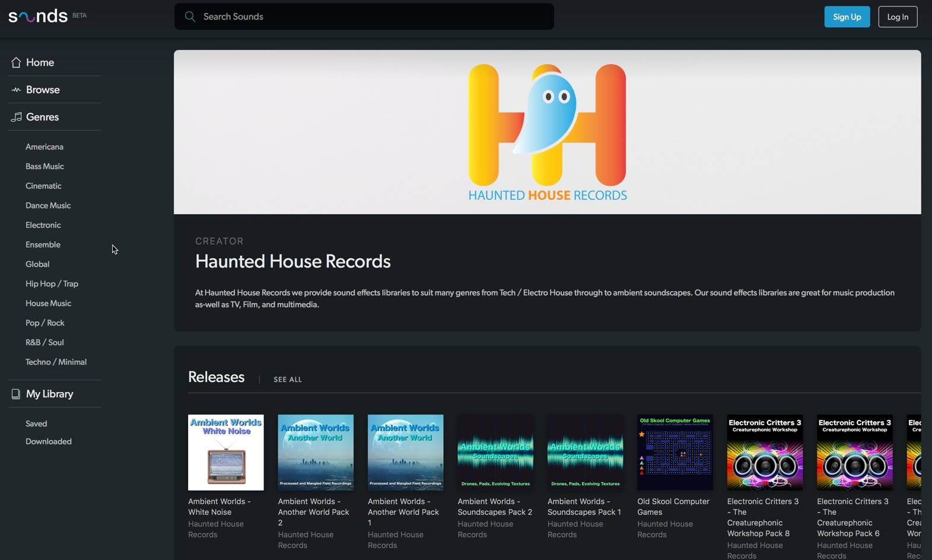Click the CREATOR label above title
This screenshot has height=560, width=932.
tap(220, 241)
